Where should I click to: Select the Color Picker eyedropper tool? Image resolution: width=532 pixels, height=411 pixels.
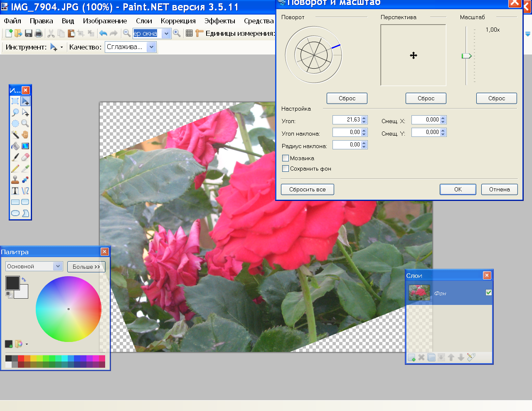tap(25, 168)
